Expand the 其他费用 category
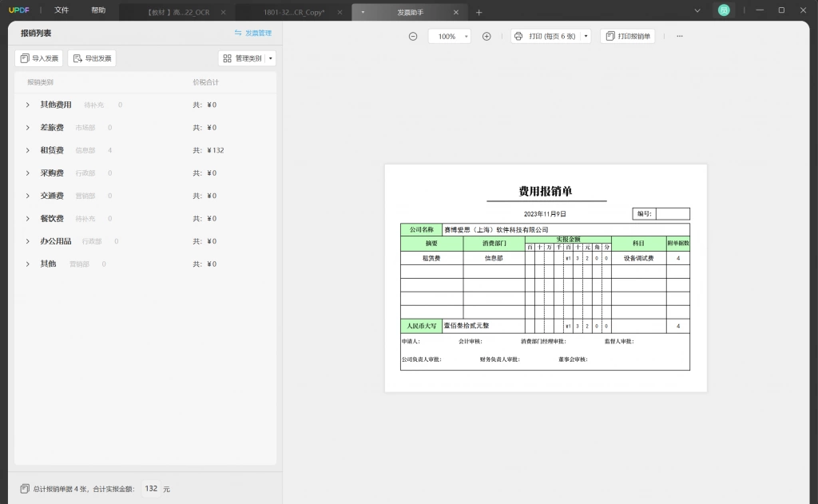Image resolution: width=818 pixels, height=504 pixels. tap(28, 105)
